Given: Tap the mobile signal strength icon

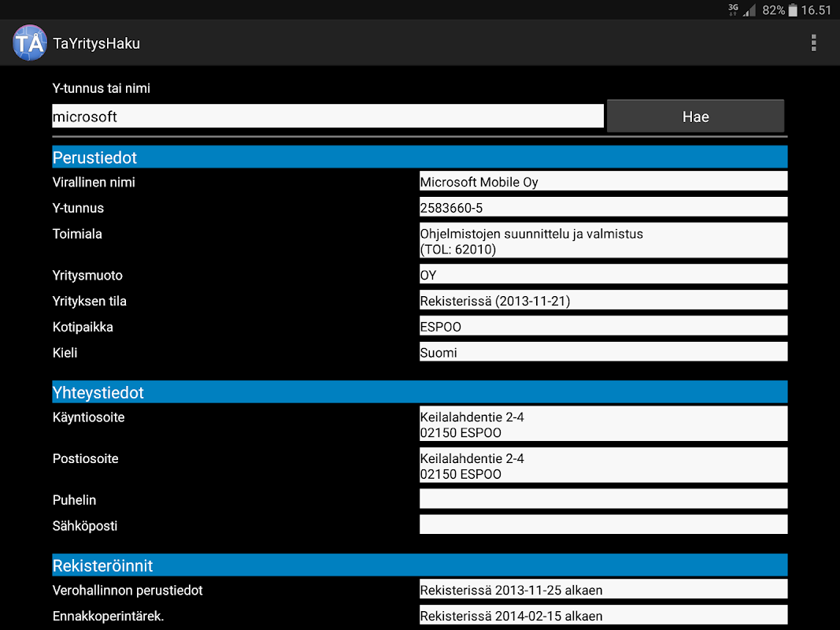Looking at the screenshot, I should 749,10.
